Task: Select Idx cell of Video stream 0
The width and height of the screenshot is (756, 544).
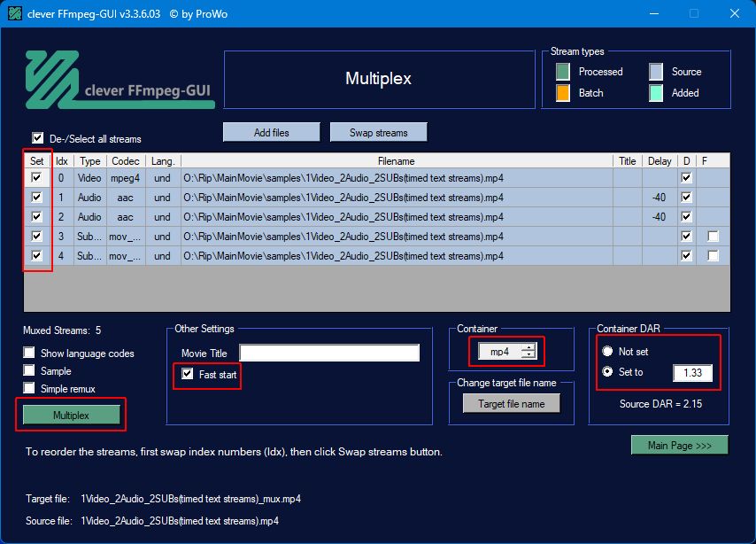Action: coord(61,177)
